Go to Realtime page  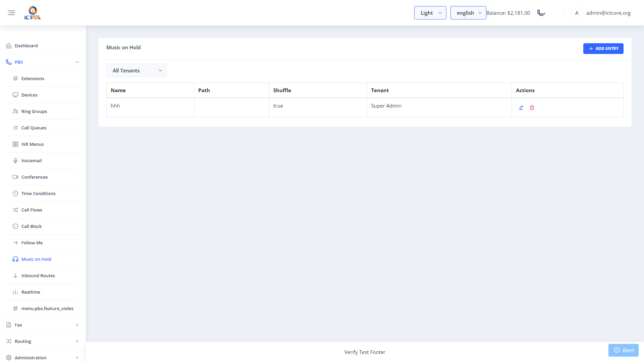43,292
